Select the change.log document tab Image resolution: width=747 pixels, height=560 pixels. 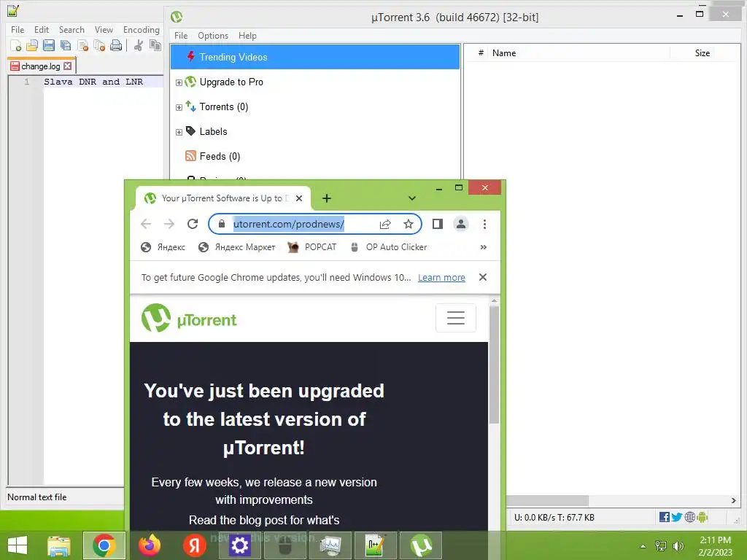coord(41,66)
